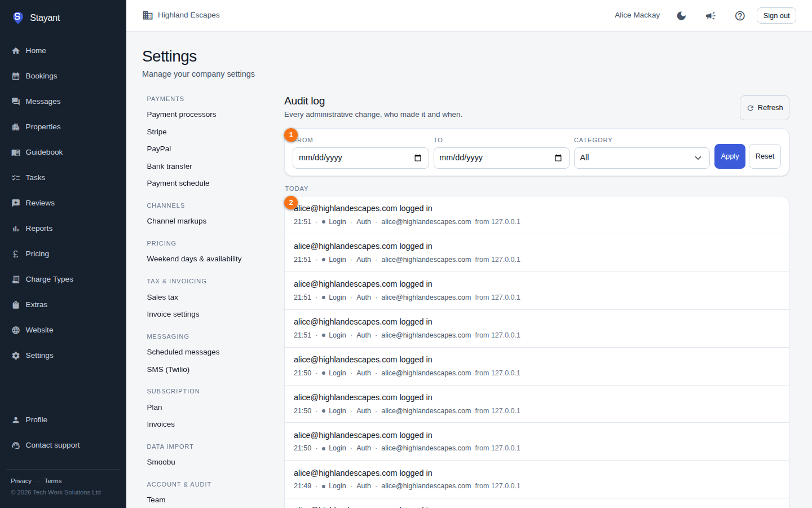
Task: Click the To date input field
Action: [501, 158]
